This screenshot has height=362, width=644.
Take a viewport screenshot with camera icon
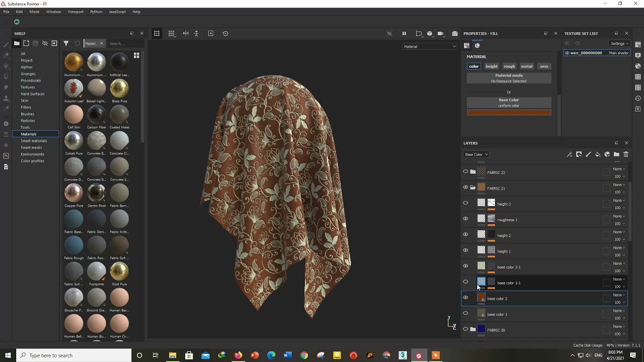455,33
